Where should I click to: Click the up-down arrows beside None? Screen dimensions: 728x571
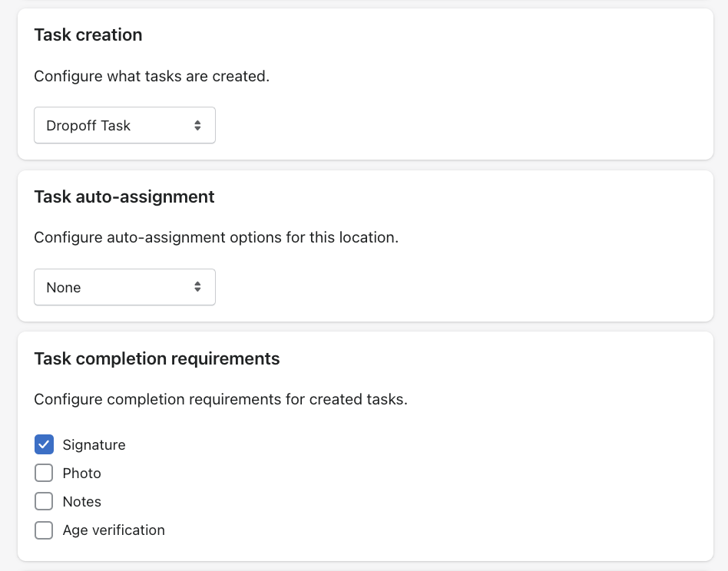tap(197, 287)
